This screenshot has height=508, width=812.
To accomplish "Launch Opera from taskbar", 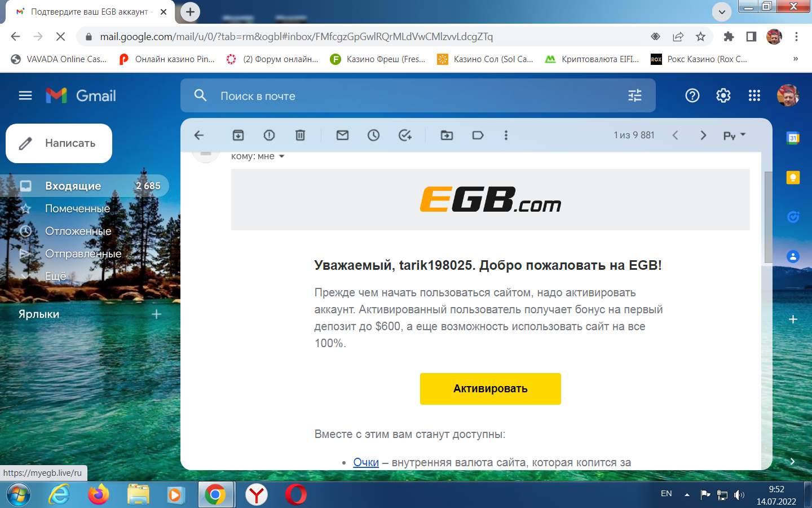I will pos(295,495).
